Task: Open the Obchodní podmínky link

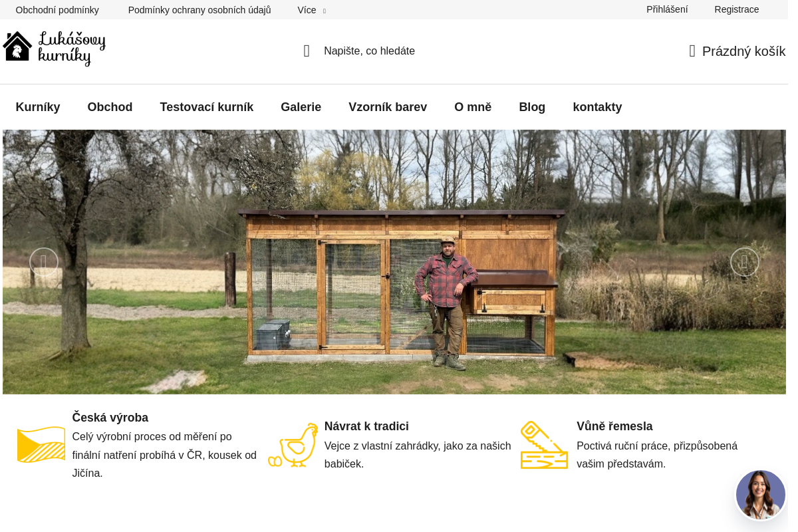Action: coord(57,10)
